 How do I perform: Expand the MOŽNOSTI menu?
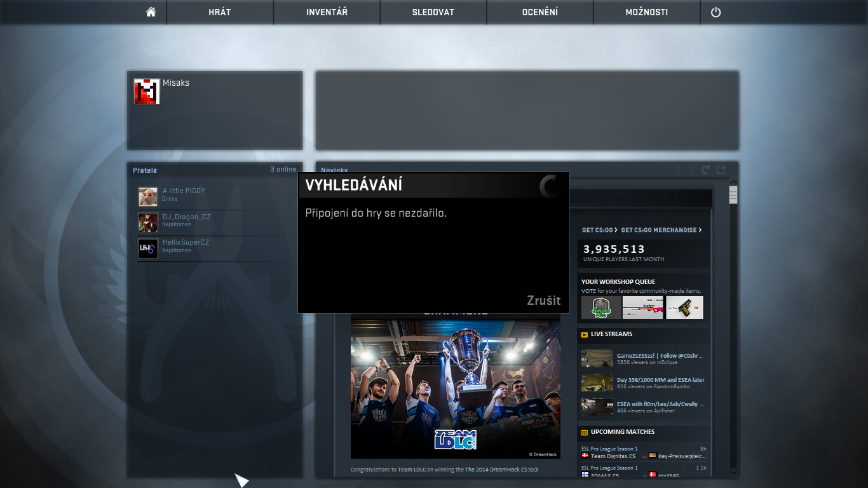(646, 12)
